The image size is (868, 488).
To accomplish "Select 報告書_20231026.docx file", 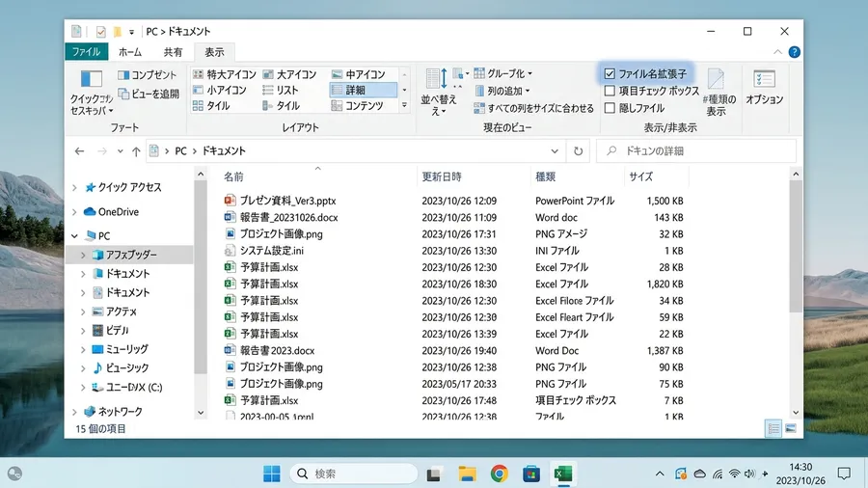I will pyautogui.click(x=288, y=217).
